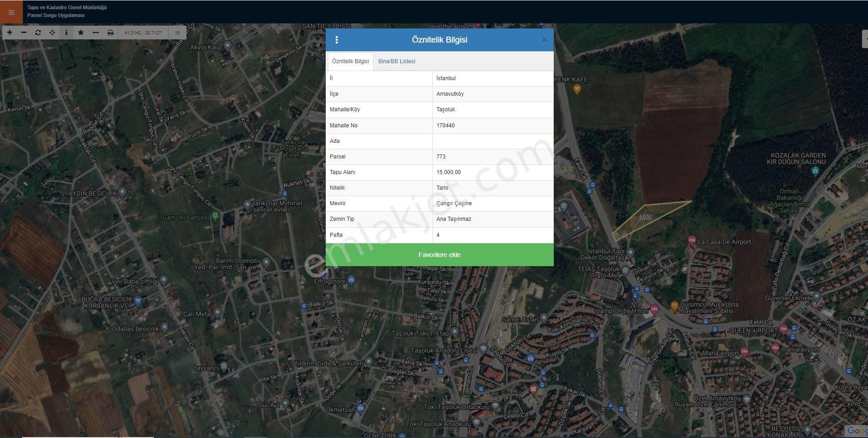The image size is (868, 438).
Task: Select the İstanbul value cell
Action: (x=493, y=78)
